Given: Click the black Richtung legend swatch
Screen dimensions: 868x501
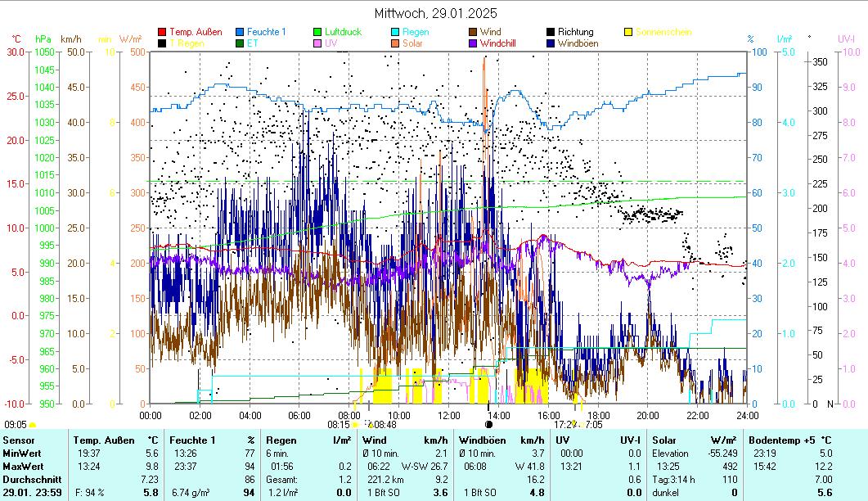Looking at the screenshot, I should pos(551,32).
